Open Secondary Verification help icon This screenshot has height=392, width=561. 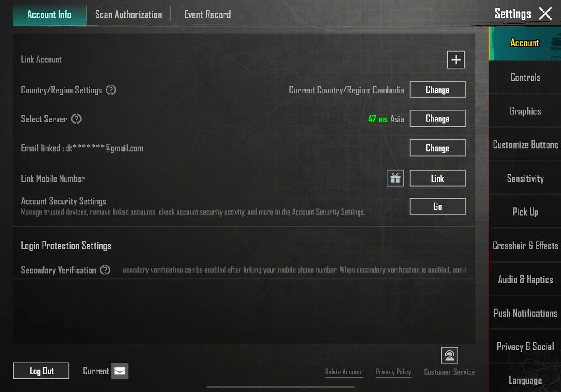click(x=105, y=270)
